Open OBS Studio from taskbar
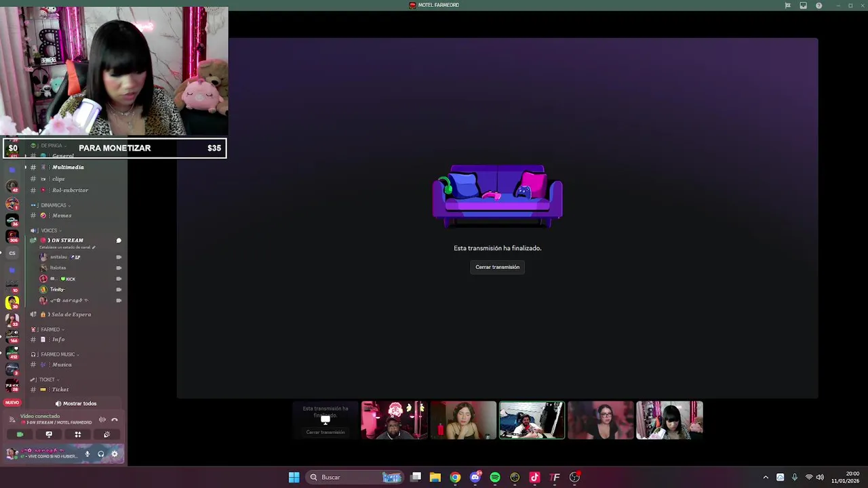The height and width of the screenshot is (488, 868). tap(574, 477)
